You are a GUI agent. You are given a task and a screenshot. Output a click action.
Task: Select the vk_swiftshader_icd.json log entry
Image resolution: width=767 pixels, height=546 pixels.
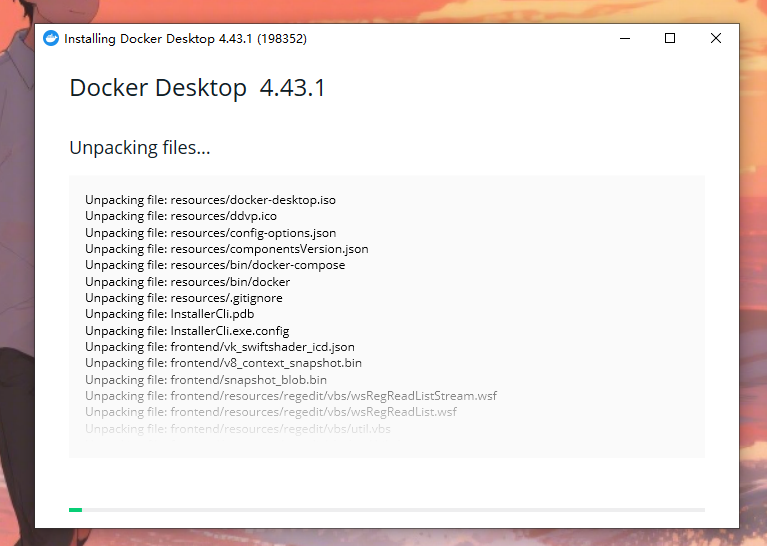tap(219, 347)
